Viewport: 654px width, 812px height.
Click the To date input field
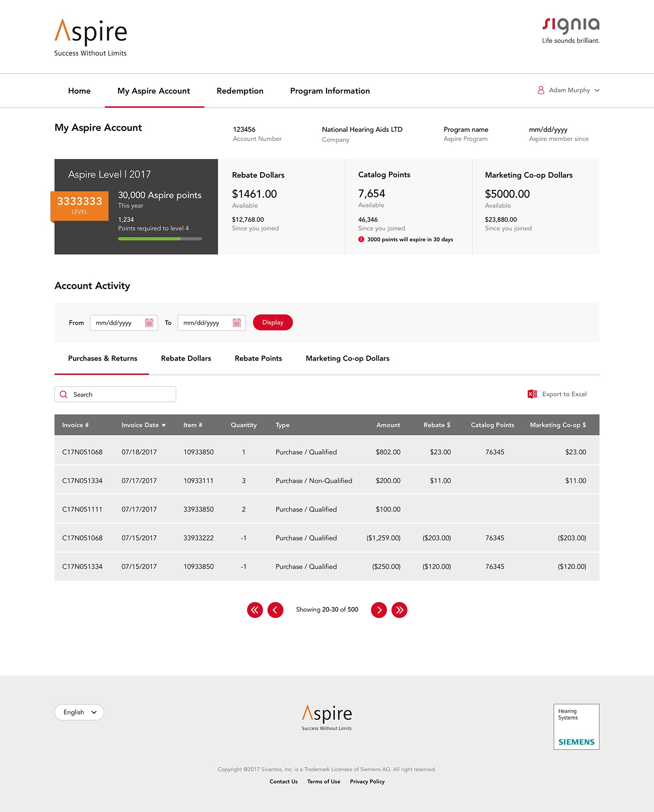pyautogui.click(x=212, y=323)
